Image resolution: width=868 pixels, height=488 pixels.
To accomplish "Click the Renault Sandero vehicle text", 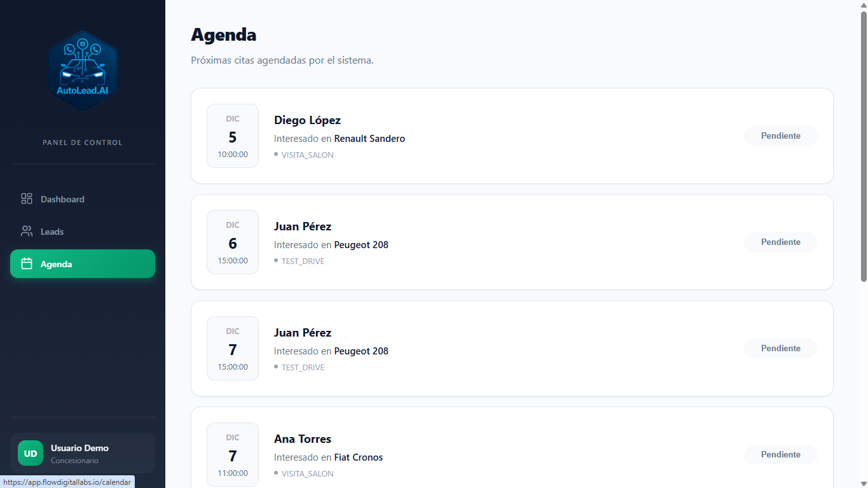I will (369, 139).
